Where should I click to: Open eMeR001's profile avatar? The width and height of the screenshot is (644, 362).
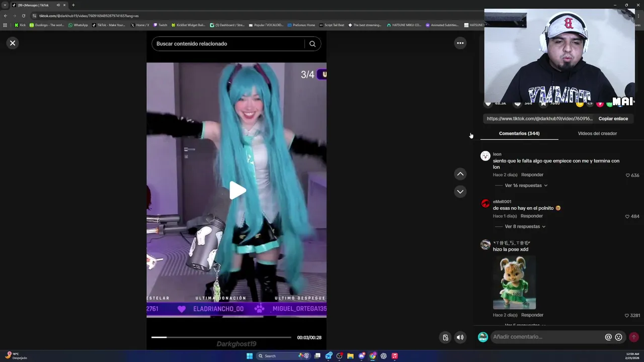[485, 204]
